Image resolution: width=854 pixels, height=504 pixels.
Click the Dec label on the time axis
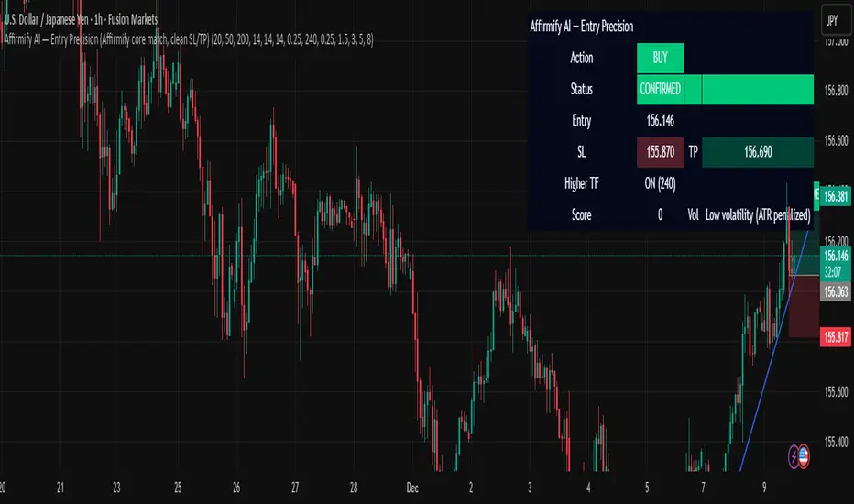[x=412, y=488]
